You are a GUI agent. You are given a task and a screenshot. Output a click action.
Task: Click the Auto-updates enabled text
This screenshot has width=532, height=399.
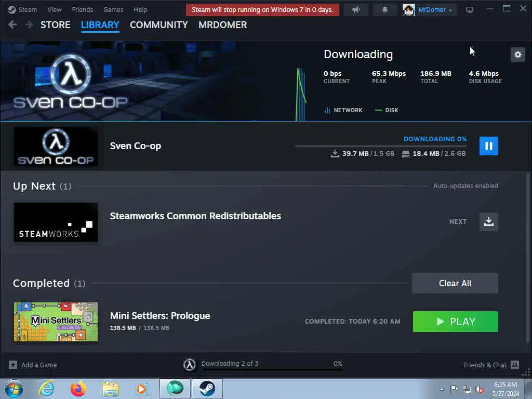coord(465,185)
